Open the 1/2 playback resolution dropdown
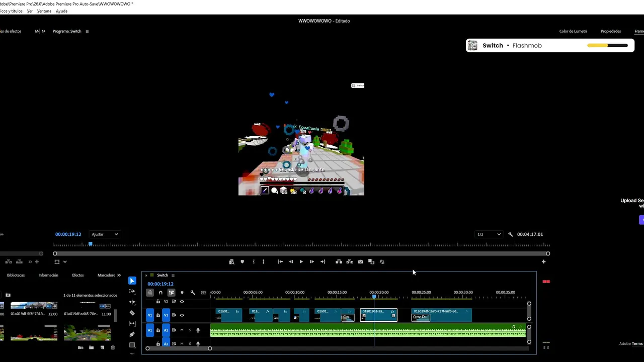 [x=489, y=234]
